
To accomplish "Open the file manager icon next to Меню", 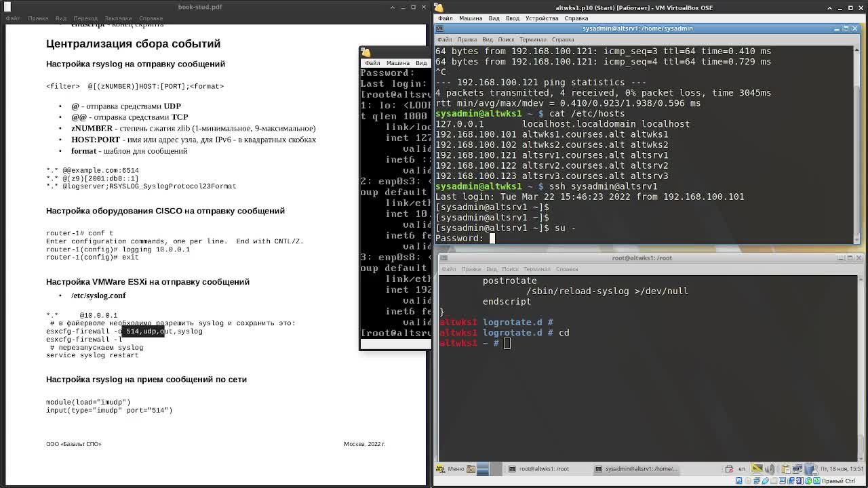I will point(471,469).
